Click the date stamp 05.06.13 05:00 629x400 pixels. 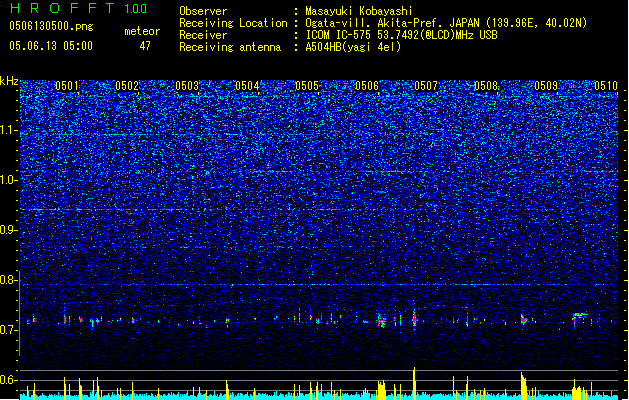coord(51,46)
